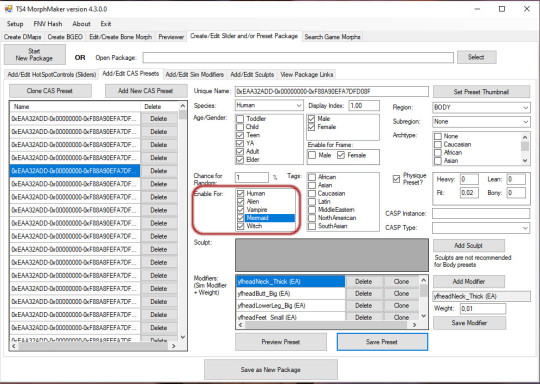Toggle the Male gender checkbox
The width and height of the screenshot is (540, 384).
click(312, 119)
